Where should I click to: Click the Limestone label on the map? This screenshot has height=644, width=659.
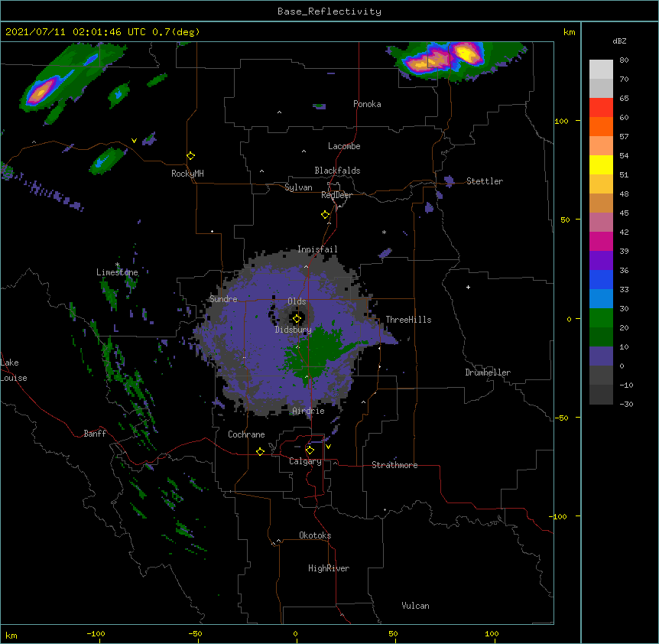click(117, 272)
